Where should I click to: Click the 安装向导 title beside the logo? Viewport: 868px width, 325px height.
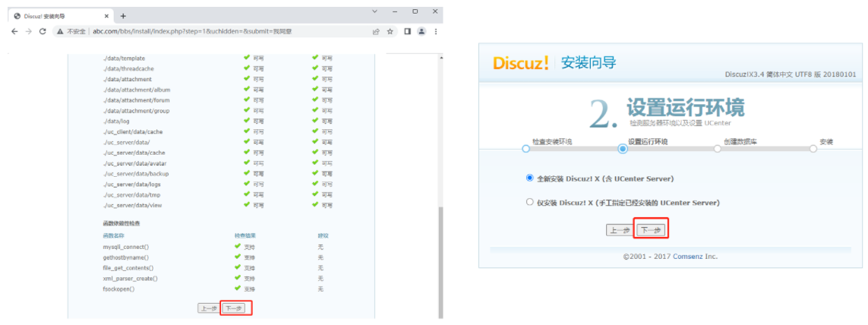coord(589,62)
